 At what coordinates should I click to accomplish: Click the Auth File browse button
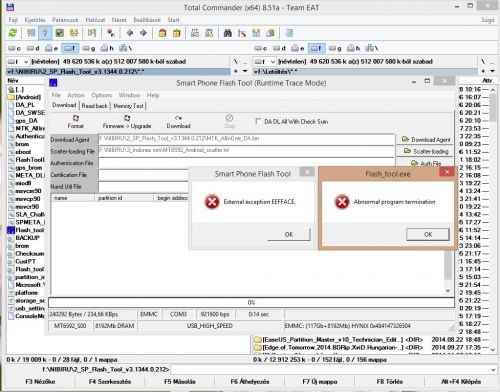point(426,163)
